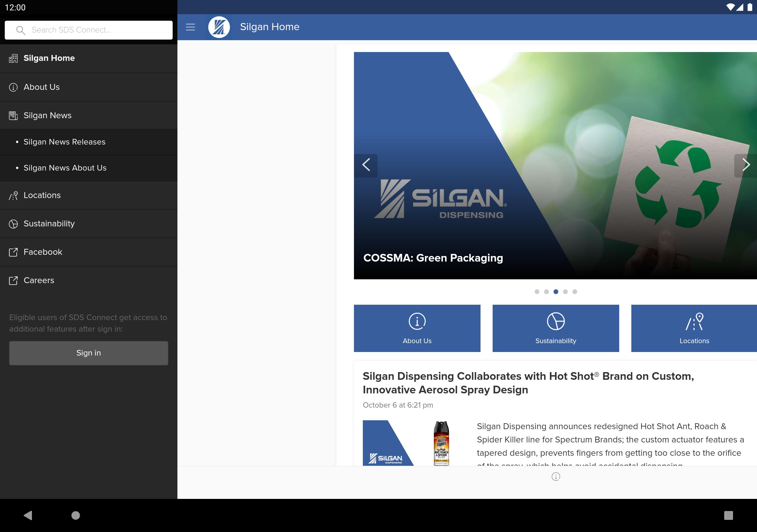Image resolution: width=757 pixels, height=532 pixels.
Task: Tap the Android recent apps button
Action: (728, 515)
